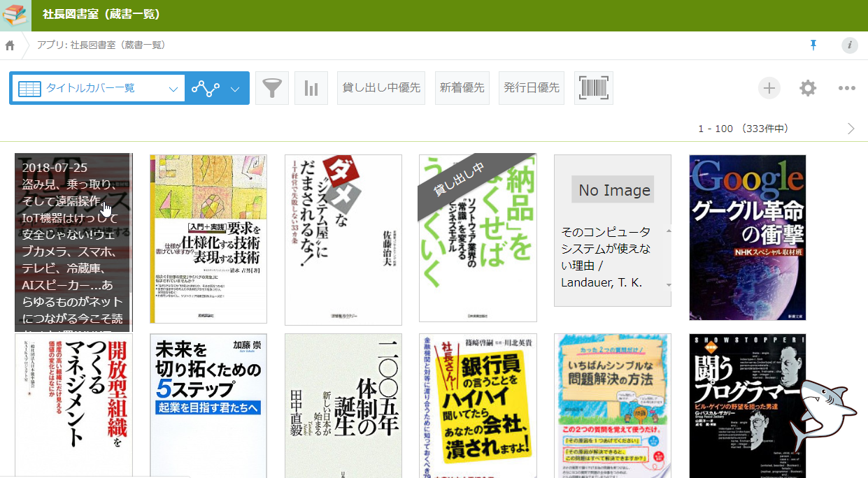Pin this app with the pushpin icon

pyautogui.click(x=813, y=45)
